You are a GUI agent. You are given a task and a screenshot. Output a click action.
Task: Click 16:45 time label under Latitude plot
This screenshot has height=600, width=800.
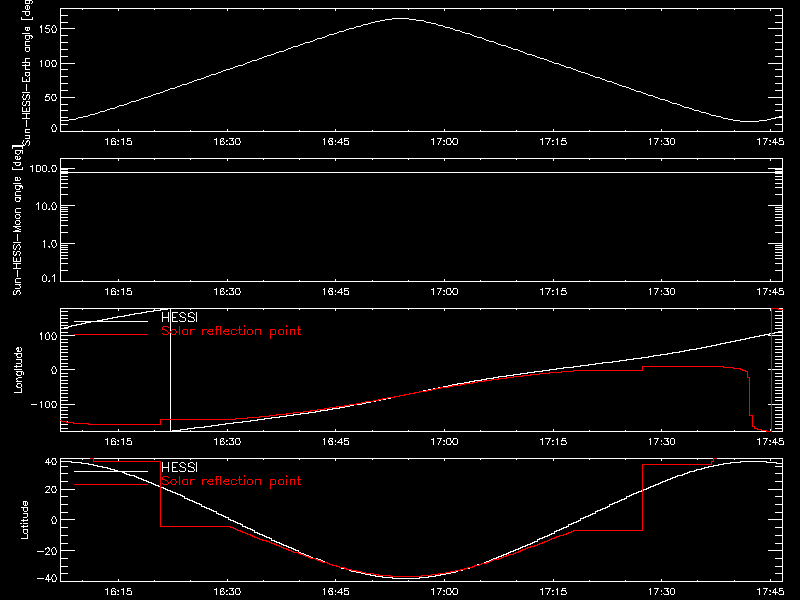(x=336, y=592)
